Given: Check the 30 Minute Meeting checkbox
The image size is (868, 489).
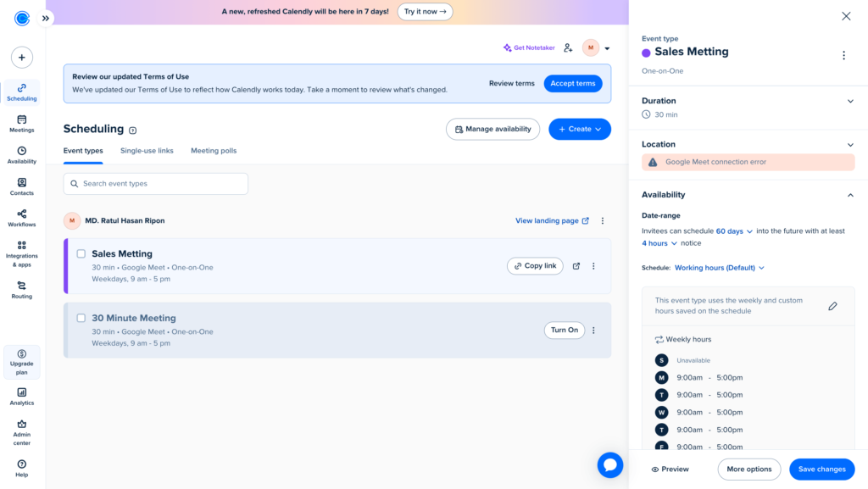Looking at the screenshot, I should [81, 318].
